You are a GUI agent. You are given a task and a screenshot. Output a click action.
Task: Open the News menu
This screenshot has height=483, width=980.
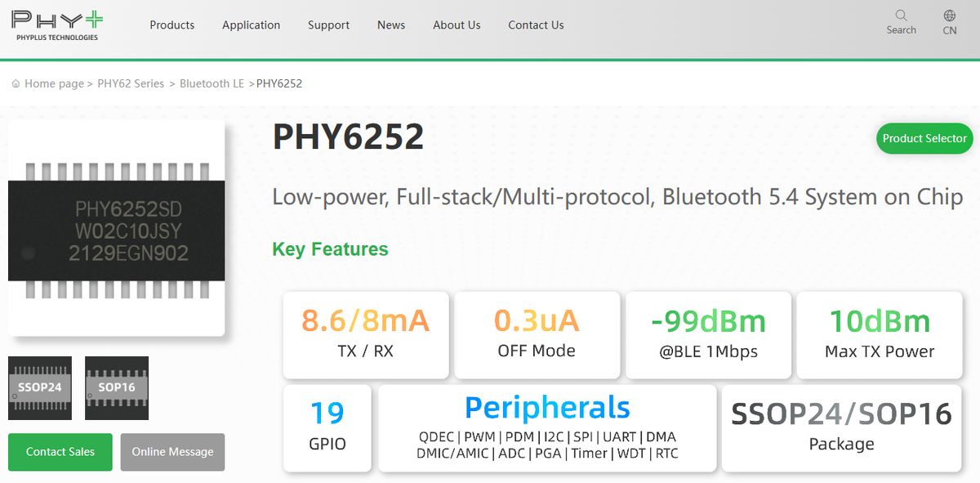point(390,25)
